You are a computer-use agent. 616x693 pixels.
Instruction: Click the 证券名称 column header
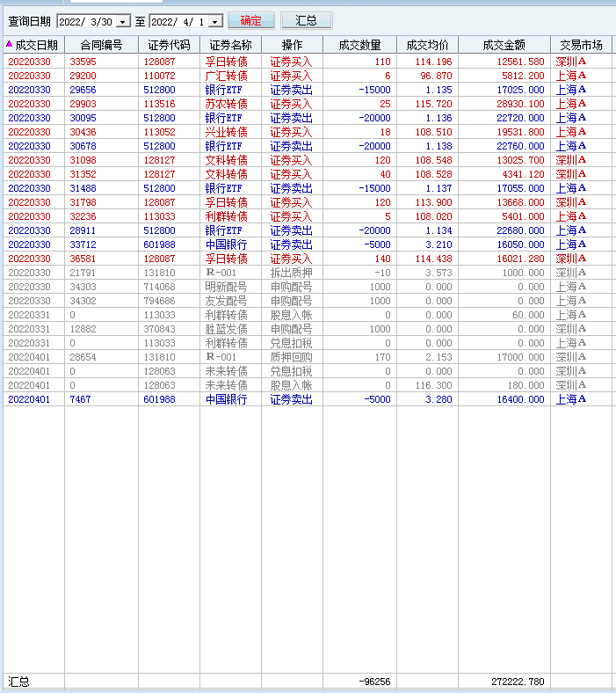click(x=230, y=45)
